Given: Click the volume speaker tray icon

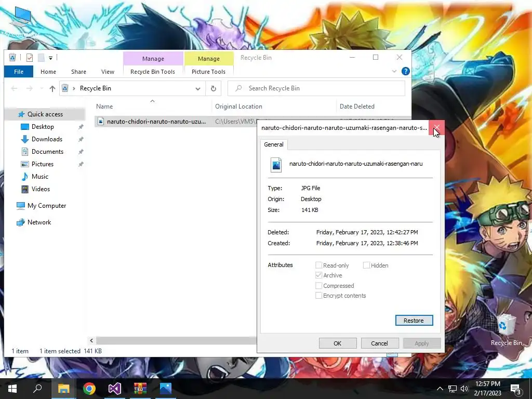Looking at the screenshot, I should pos(464,389).
